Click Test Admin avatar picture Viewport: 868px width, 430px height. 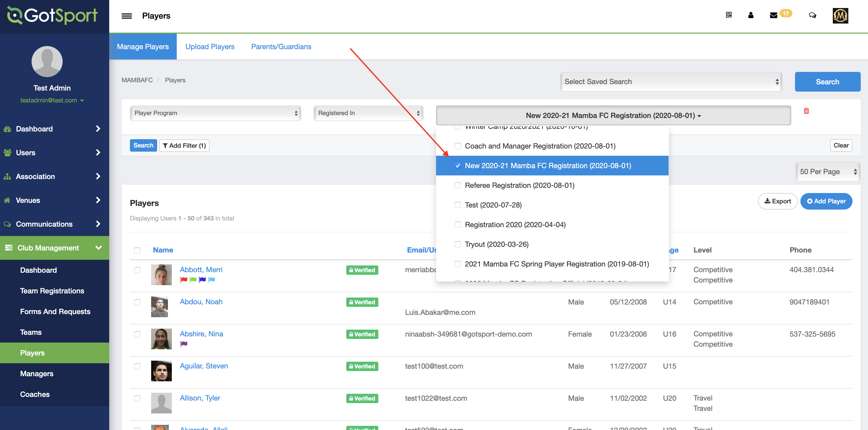(x=47, y=62)
